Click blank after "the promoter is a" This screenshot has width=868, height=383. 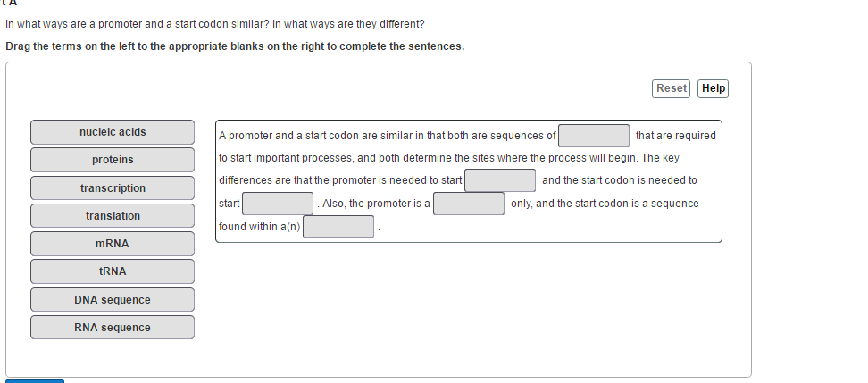tap(468, 204)
